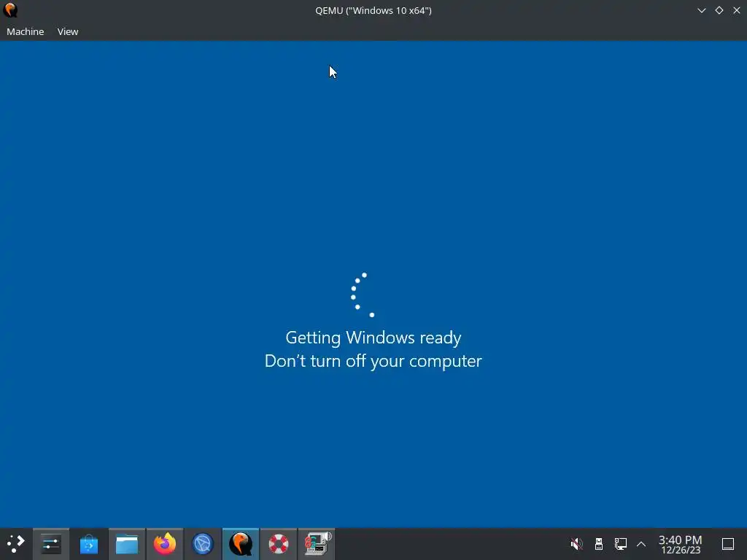
Task: Expand hidden system tray icons
Action: coord(641,544)
